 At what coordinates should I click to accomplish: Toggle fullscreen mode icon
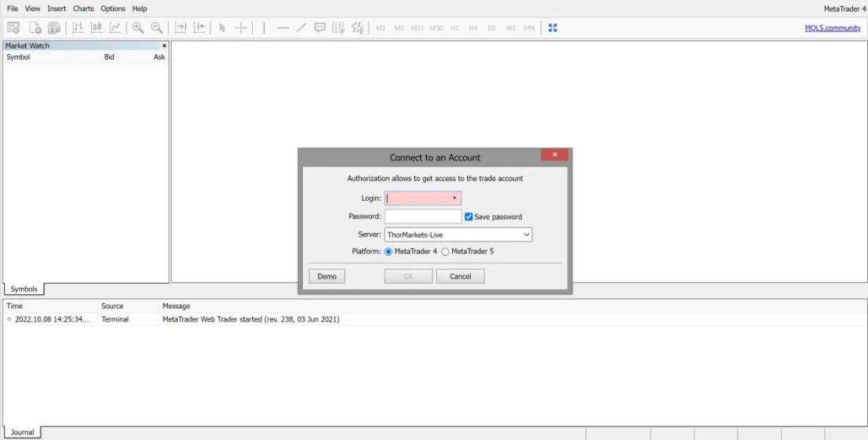[x=553, y=27]
